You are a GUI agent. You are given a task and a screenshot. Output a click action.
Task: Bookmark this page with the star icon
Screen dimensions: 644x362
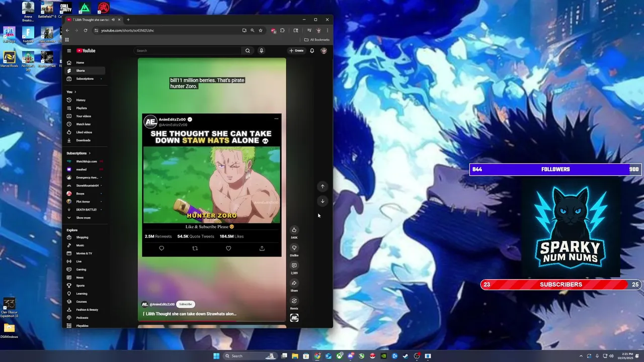tap(261, 30)
